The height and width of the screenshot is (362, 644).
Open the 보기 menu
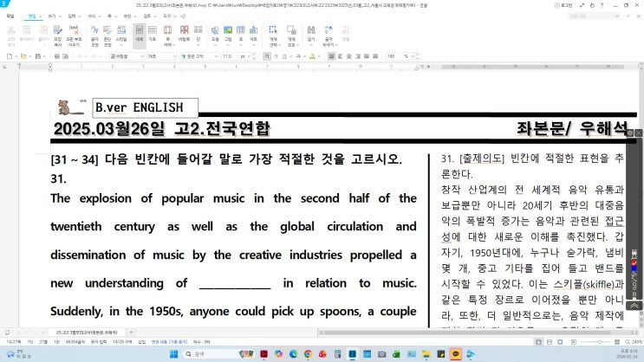(52, 16)
